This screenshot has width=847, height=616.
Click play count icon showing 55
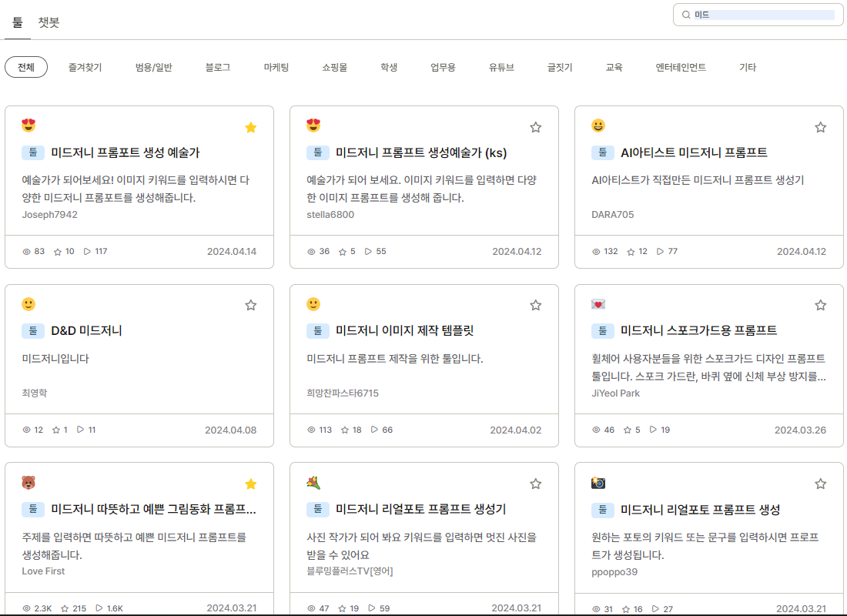[368, 251]
